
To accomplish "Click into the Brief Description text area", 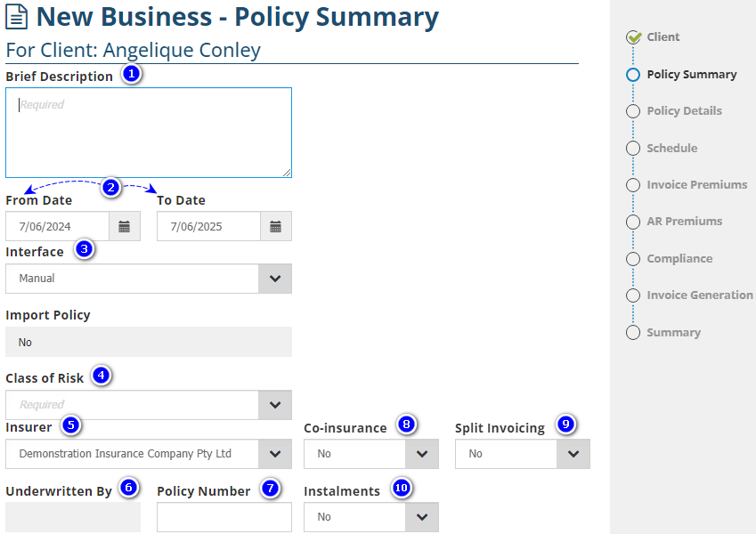I will click(x=149, y=133).
